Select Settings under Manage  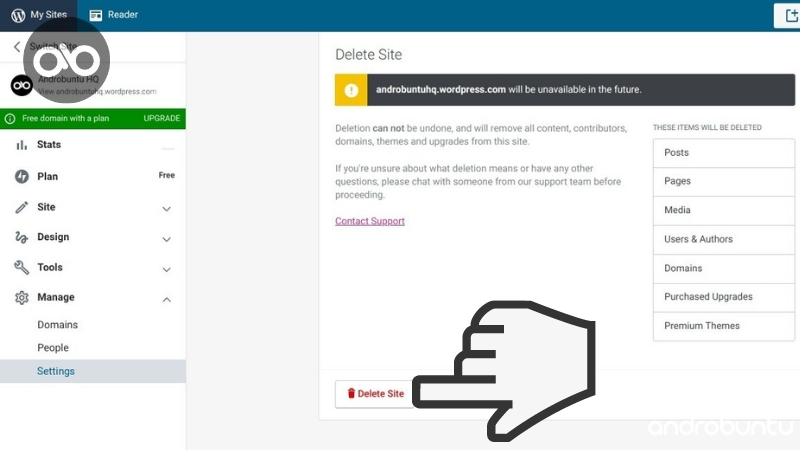(x=93, y=371)
